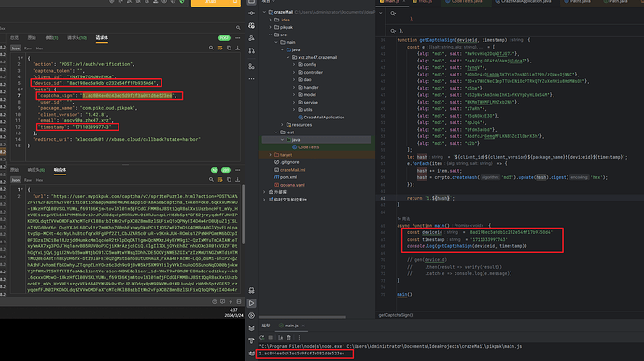The height and width of the screenshot is (361, 644).
Task: Copy response body using copy icon
Action: [229, 179]
